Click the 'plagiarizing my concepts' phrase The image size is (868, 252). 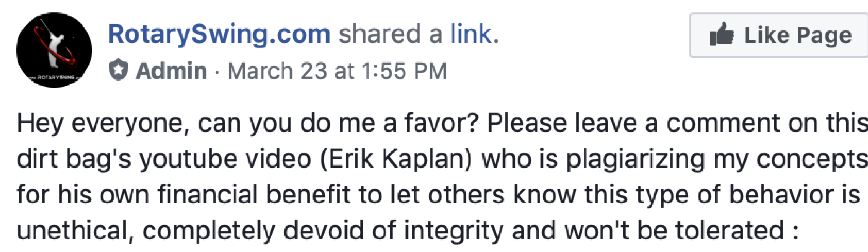point(716,160)
